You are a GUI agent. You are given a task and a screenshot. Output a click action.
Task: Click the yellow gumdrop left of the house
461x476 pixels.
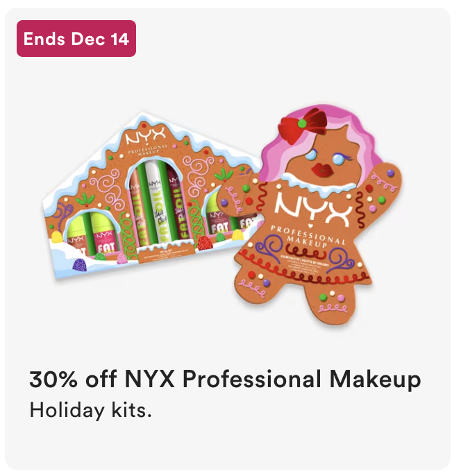pos(57,237)
